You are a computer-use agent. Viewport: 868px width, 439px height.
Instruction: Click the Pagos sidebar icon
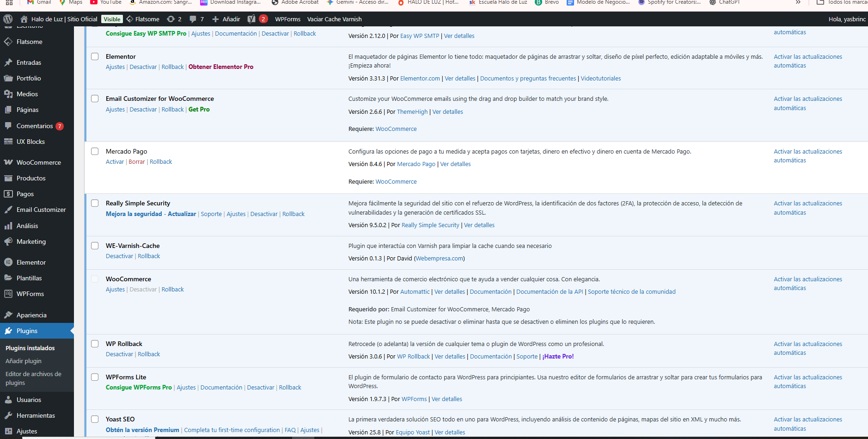tap(8, 194)
